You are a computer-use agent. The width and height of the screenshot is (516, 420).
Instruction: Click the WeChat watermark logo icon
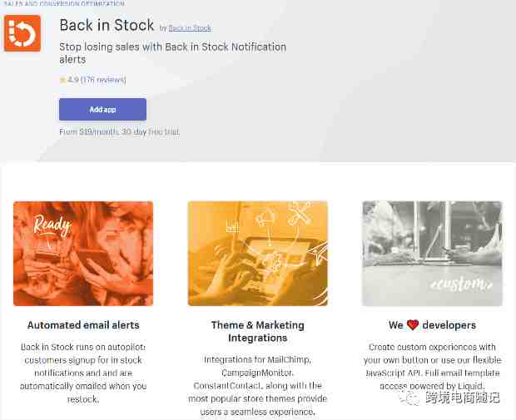tap(410, 398)
